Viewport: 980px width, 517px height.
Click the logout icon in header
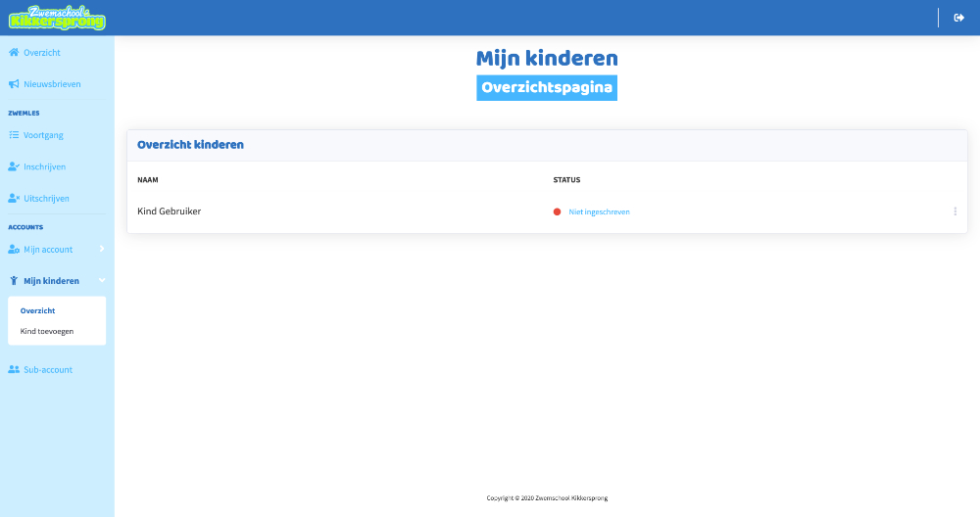958,18
